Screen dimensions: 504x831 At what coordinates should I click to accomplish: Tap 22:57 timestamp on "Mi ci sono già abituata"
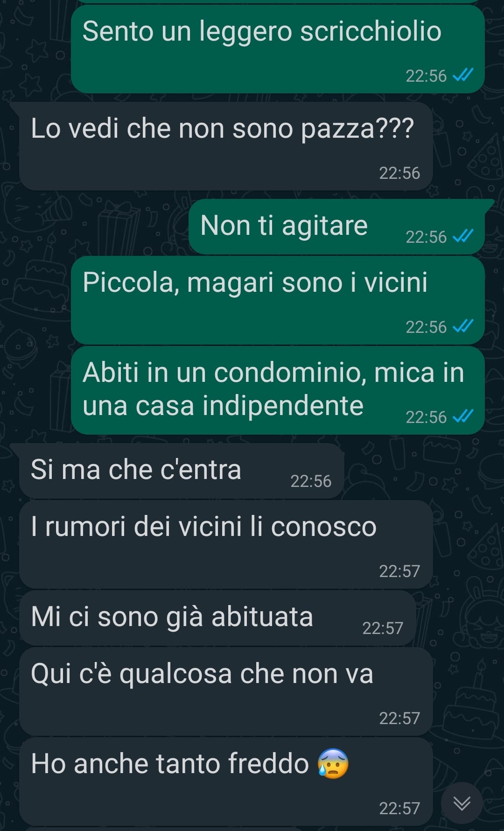point(383,628)
